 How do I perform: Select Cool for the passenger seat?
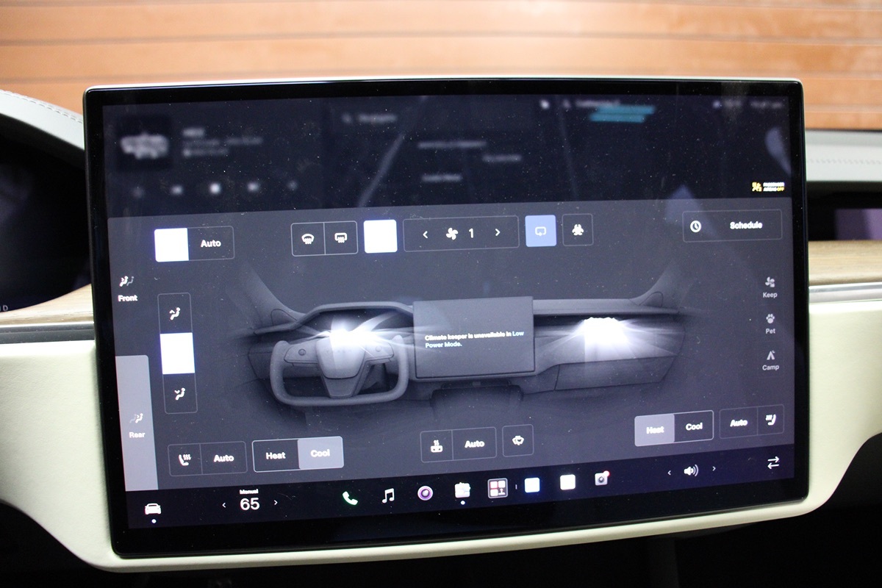(694, 426)
